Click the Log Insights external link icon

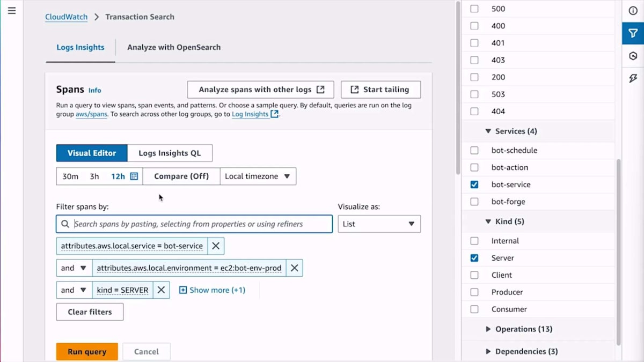274,114
